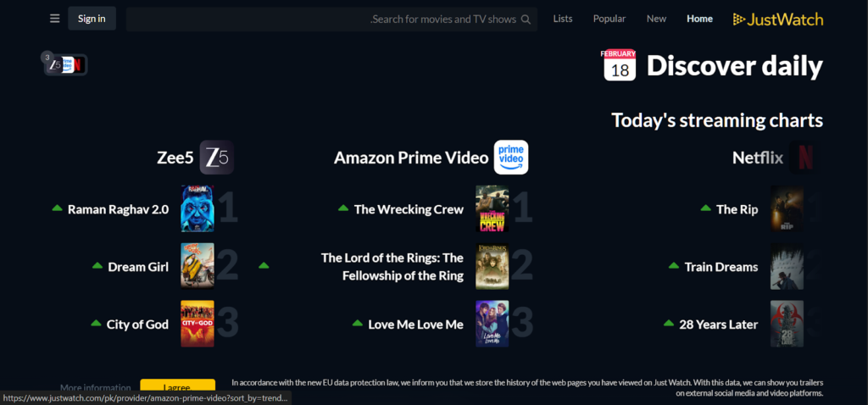Click the Sign in button
868x405 pixels.
[x=92, y=19]
